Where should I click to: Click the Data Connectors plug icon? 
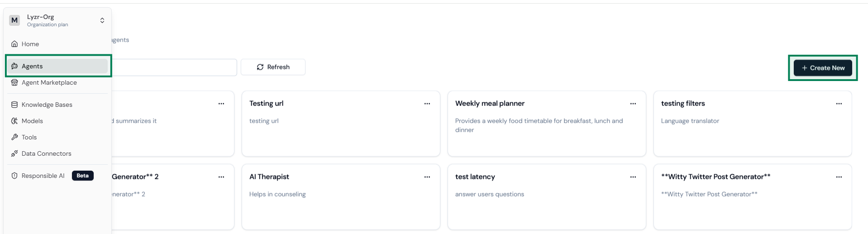pos(14,153)
